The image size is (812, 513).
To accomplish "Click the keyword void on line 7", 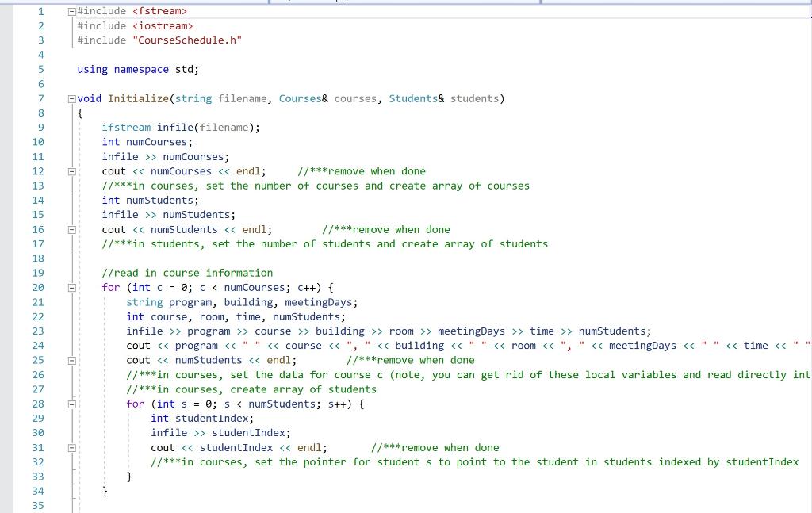I will pos(87,98).
